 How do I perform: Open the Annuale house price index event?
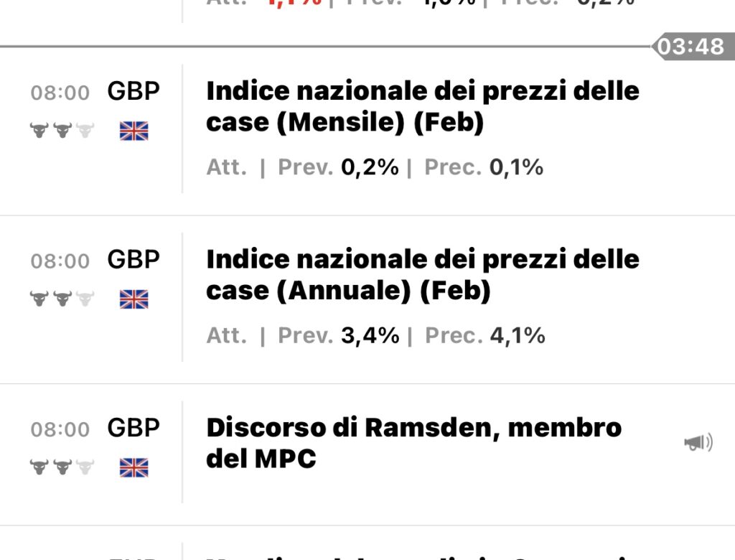(422, 275)
